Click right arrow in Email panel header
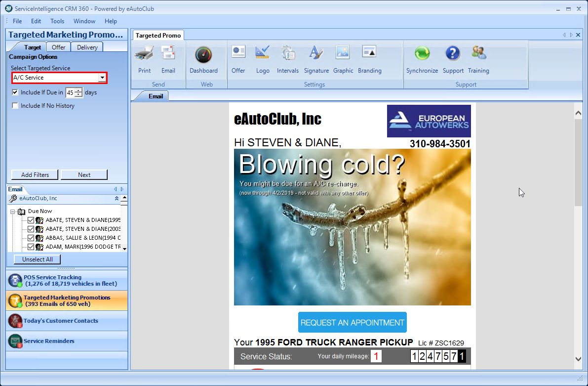588x386 pixels. (122, 189)
